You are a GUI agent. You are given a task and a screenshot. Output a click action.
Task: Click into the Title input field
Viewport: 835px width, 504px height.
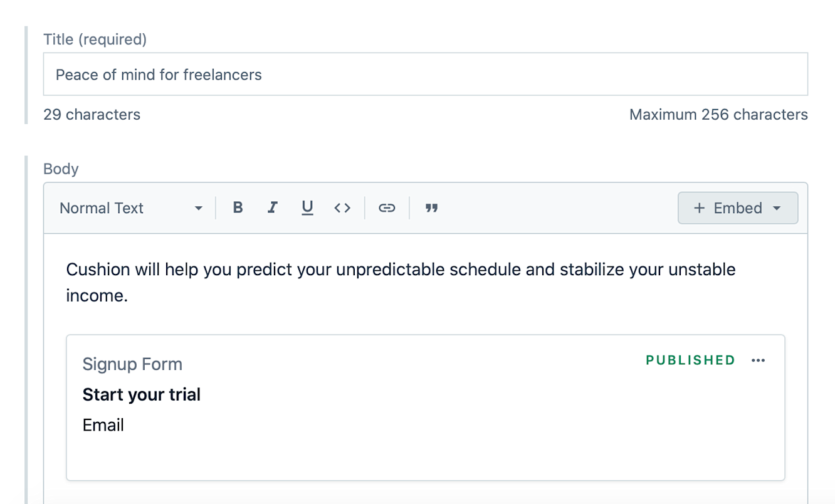425,75
